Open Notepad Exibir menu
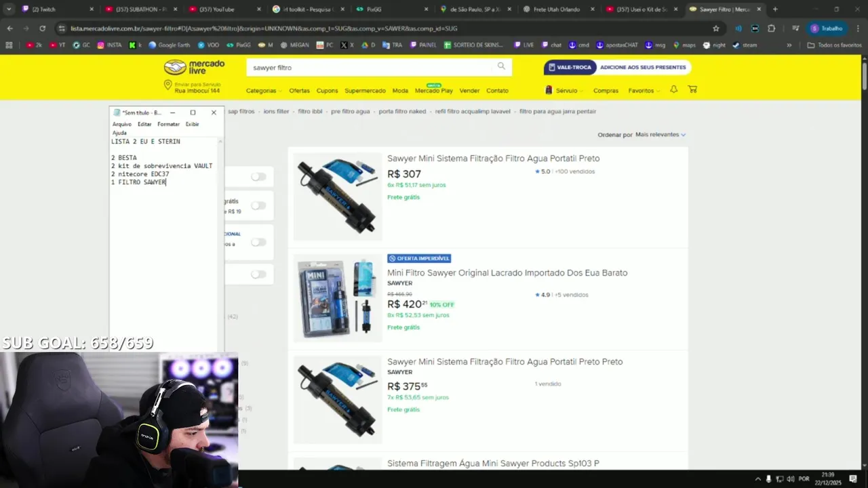The width and height of the screenshot is (868, 488). (x=193, y=124)
